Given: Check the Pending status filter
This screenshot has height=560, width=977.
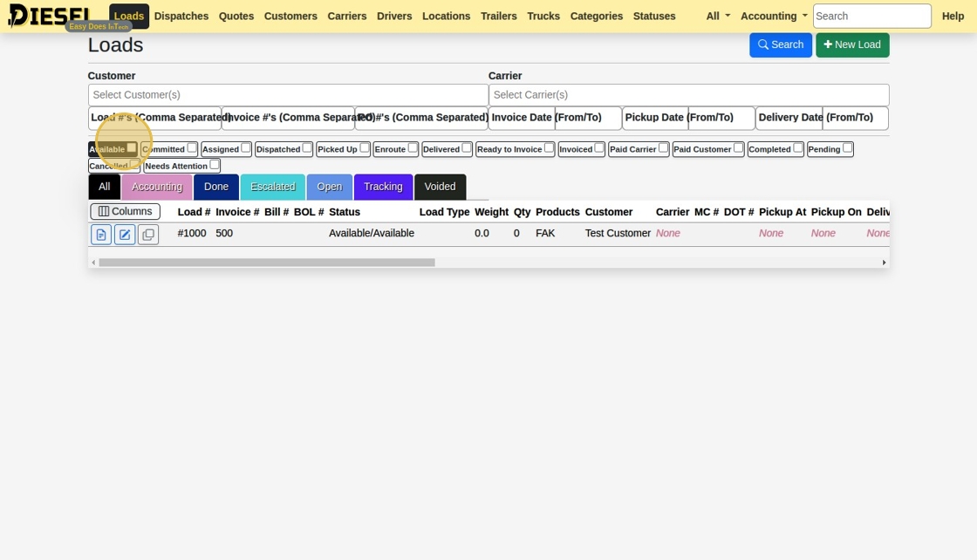Looking at the screenshot, I should [x=847, y=148].
